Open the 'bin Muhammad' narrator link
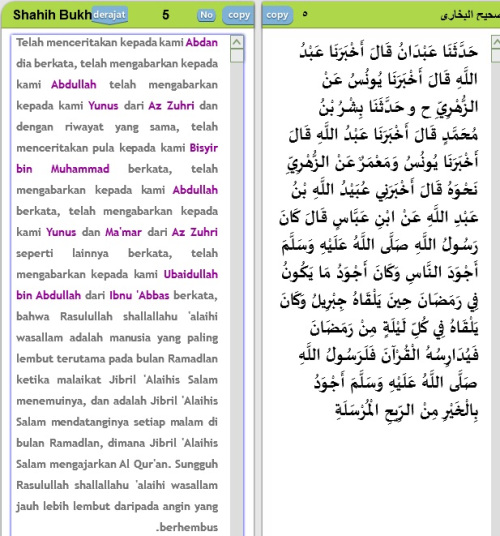Viewport: 500px width, 536px height. click(x=63, y=169)
